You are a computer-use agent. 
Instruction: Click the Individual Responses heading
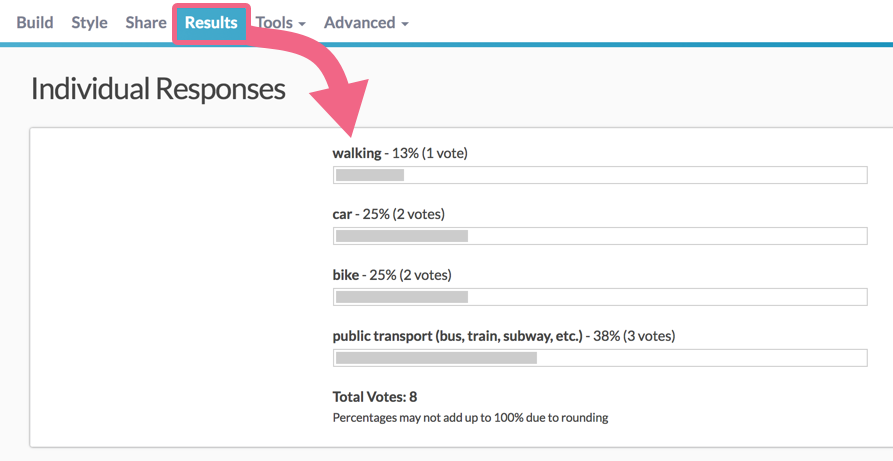(x=158, y=89)
